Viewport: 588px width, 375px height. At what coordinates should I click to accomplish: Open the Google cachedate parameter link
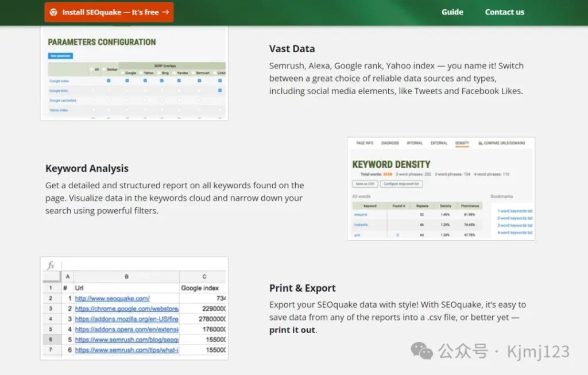[63, 100]
